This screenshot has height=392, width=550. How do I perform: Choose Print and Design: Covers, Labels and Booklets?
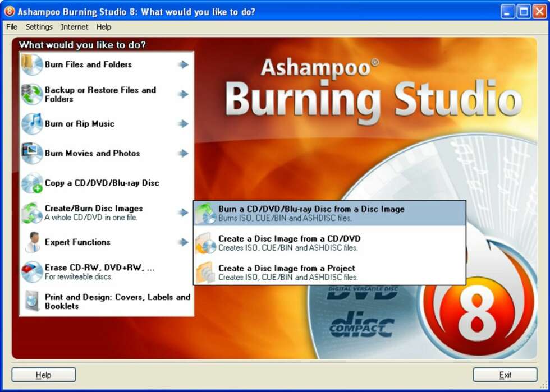(x=117, y=302)
